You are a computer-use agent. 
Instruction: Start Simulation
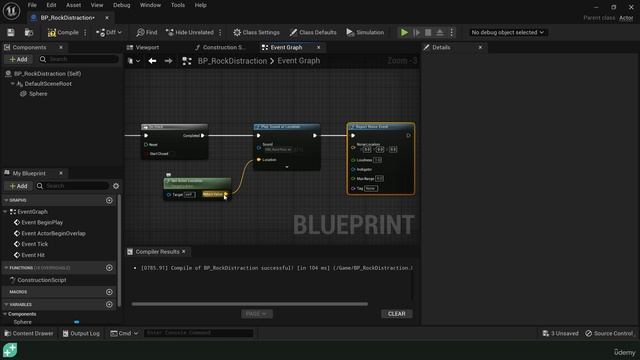coord(365,32)
